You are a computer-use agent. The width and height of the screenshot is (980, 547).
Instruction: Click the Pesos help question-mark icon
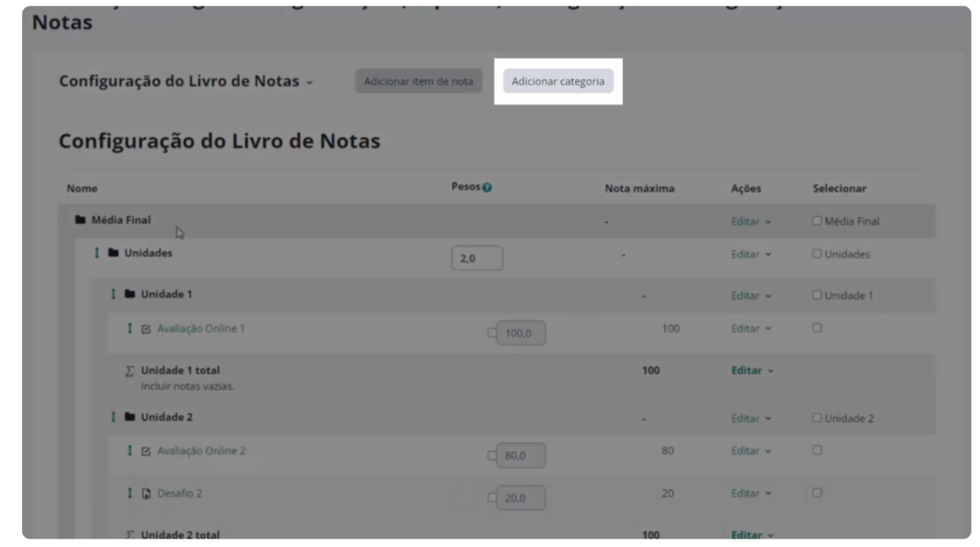(x=487, y=187)
